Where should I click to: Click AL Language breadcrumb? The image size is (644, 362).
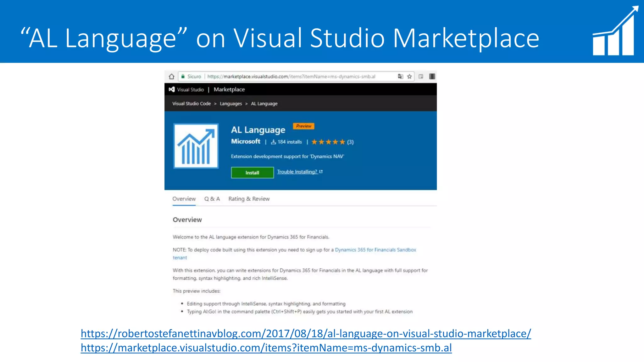click(x=264, y=104)
